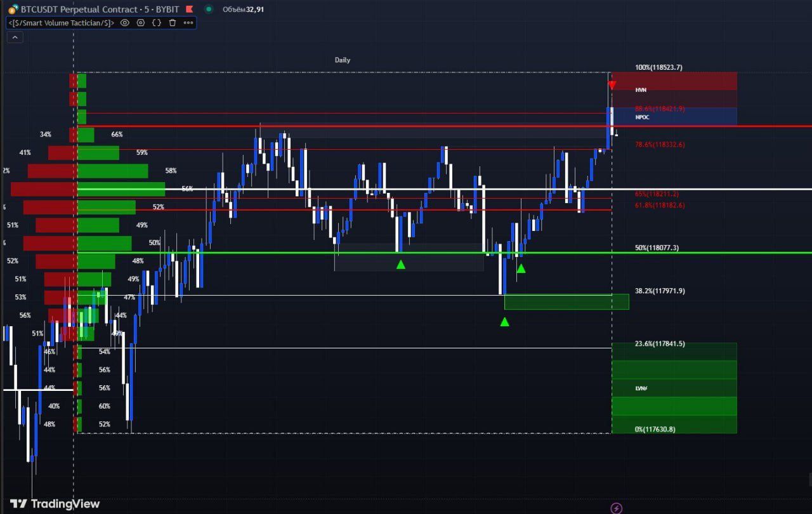
Task: Click the 50%(118077.3) Fibonacci level label
Action: point(657,247)
